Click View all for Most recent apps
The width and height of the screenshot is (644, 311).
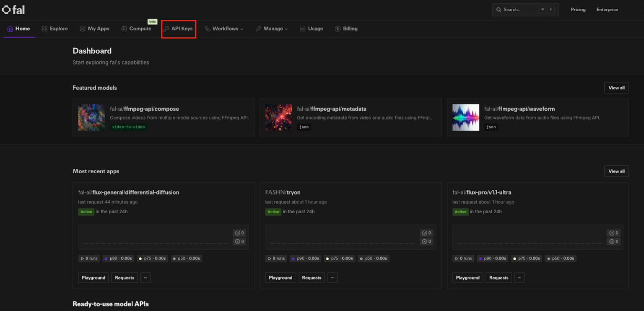coord(616,171)
